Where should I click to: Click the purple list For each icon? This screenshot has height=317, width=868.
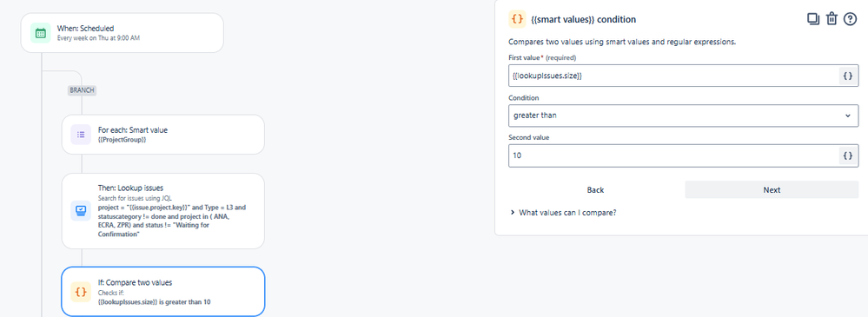coord(81,135)
